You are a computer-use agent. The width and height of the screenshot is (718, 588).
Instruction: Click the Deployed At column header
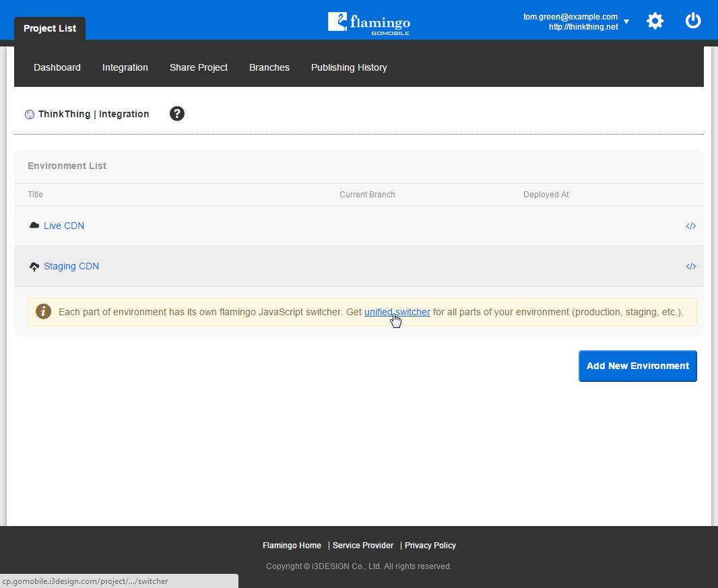pos(546,195)
